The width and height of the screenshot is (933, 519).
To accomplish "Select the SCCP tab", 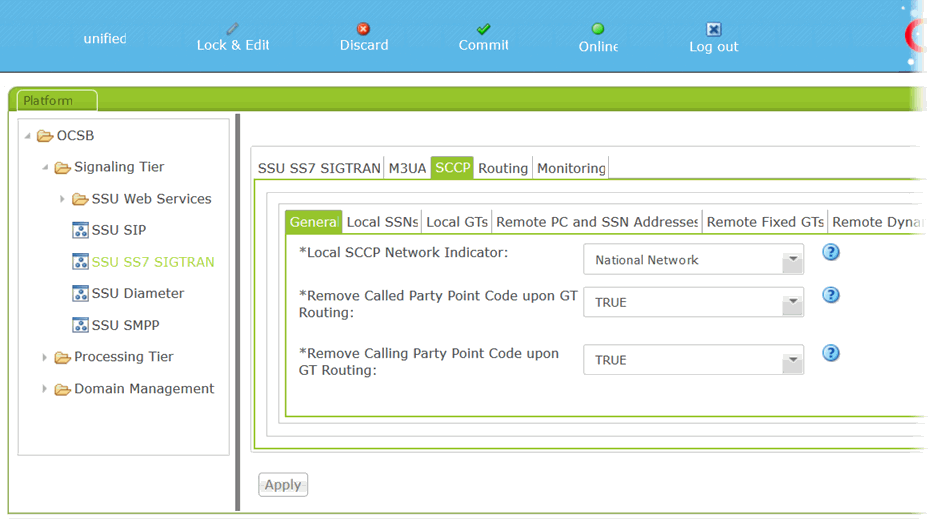I will [x=452, y=168].
